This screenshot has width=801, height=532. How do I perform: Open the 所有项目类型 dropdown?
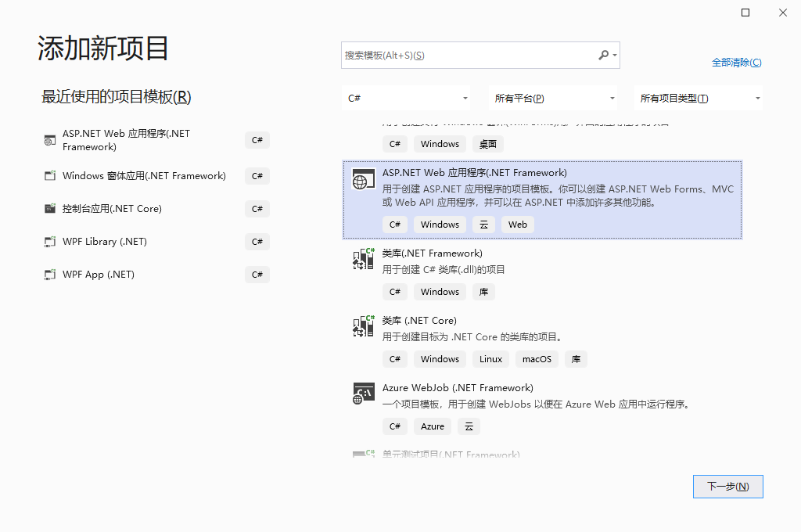[x=699, y=97]
